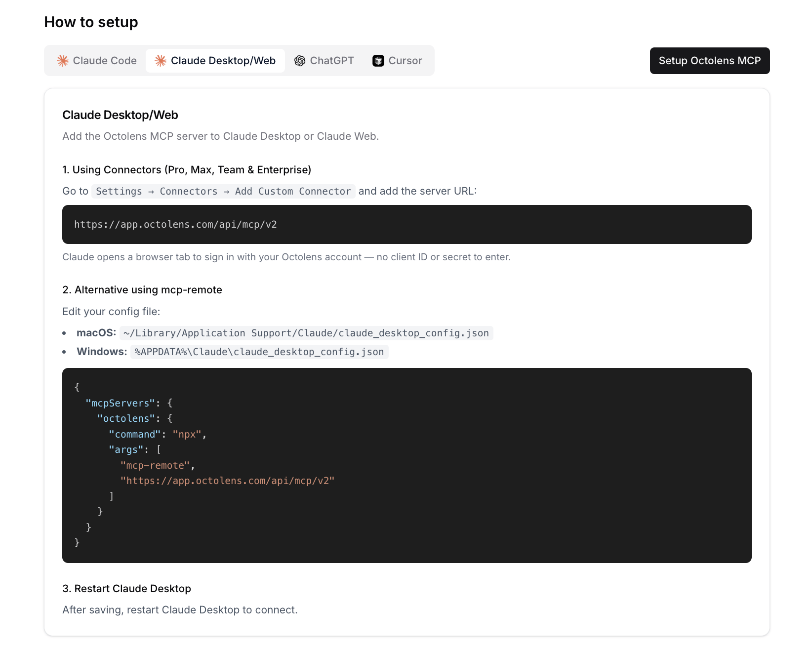
Task: Click the How to setup heading
Action: click(x=91, y=22)
